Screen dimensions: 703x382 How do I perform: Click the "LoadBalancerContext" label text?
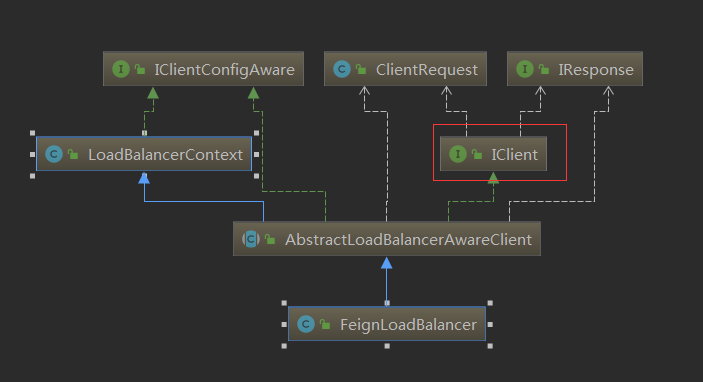tap(165, 155)
